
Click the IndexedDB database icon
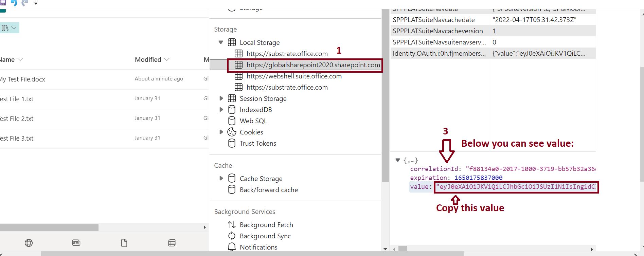pyautogui.click(x=232, y=110)
